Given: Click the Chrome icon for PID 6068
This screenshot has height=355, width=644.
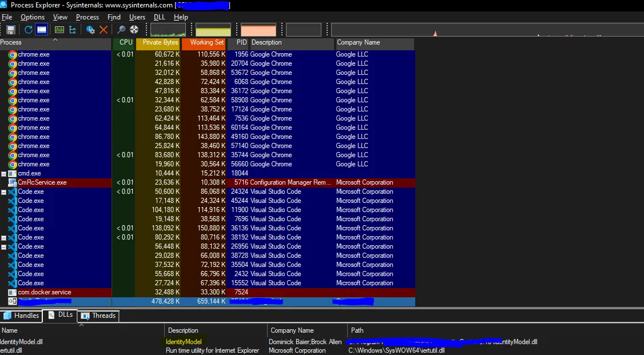Looking at the screenshot, I should (x=13, y=82).
